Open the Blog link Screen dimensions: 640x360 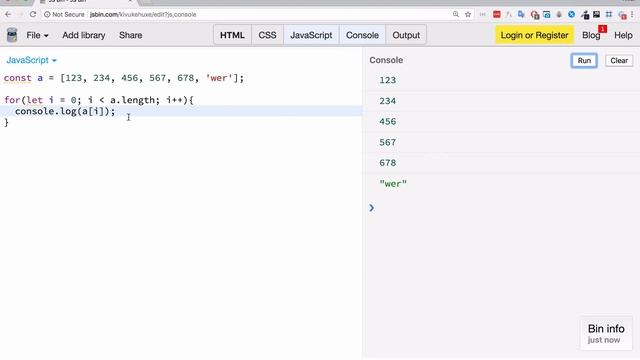click(591, 36)
